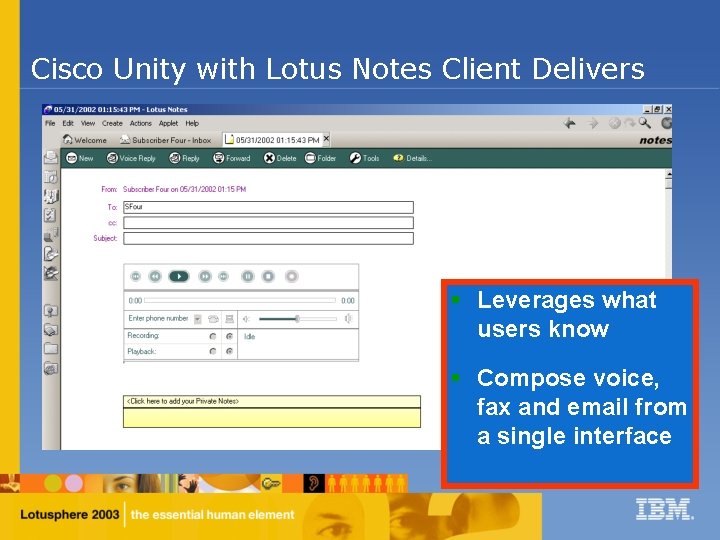Screen dimensions: 720x540
Task: Click the loud volume speaker icon
Action: (x=348, y=319)
